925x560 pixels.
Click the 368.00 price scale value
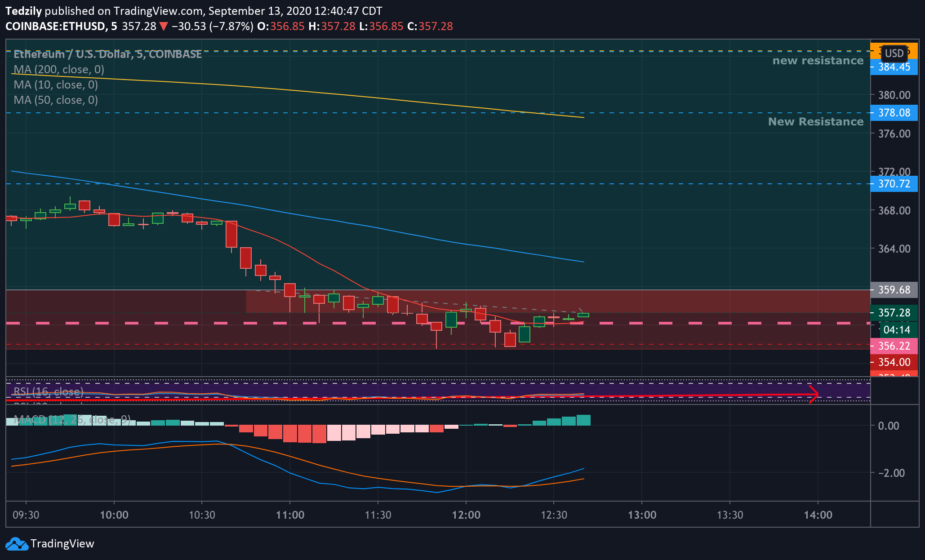click(x=894, y=211)
